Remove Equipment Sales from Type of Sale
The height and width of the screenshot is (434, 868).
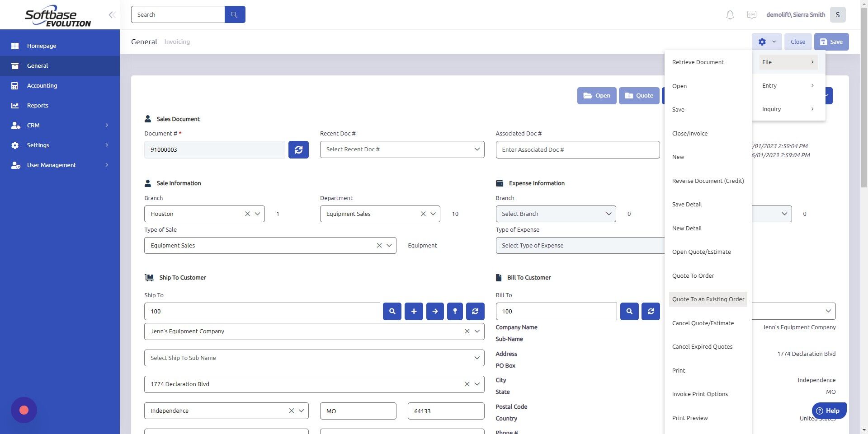pos(379,245)
